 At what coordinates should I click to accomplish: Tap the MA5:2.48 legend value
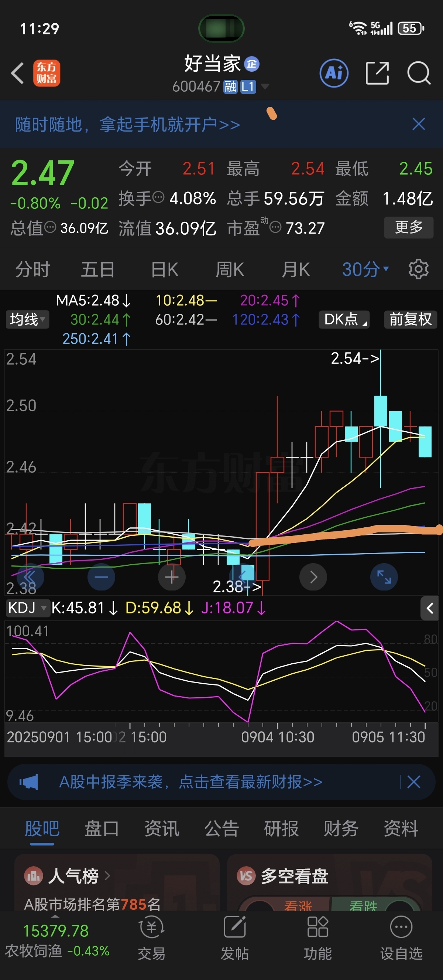click(93, 300)
